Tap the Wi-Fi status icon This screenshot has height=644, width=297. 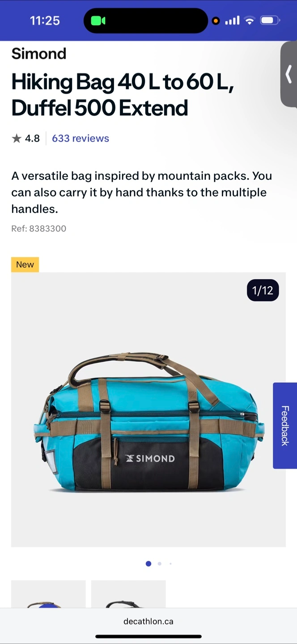[x=250, y=21]
